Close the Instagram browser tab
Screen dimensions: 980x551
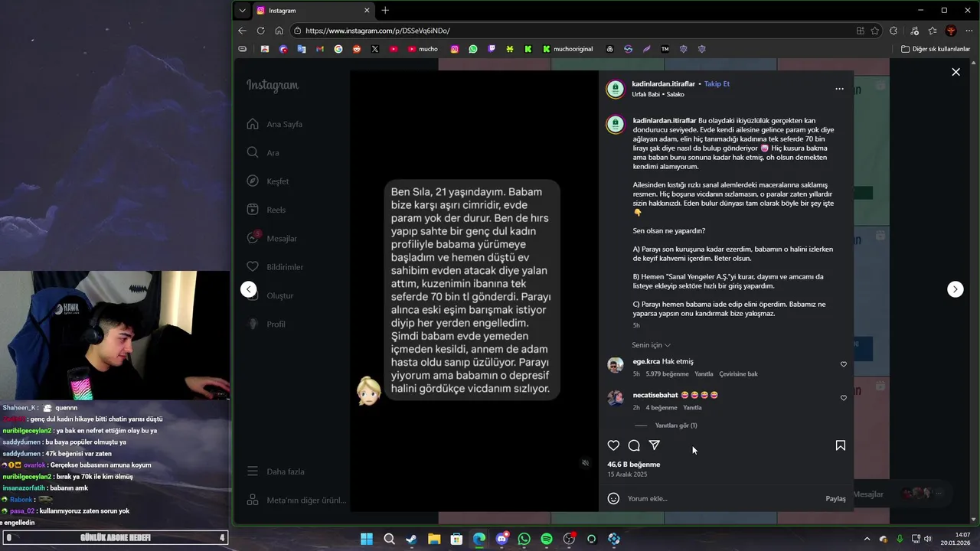click(x=367, y=11)
